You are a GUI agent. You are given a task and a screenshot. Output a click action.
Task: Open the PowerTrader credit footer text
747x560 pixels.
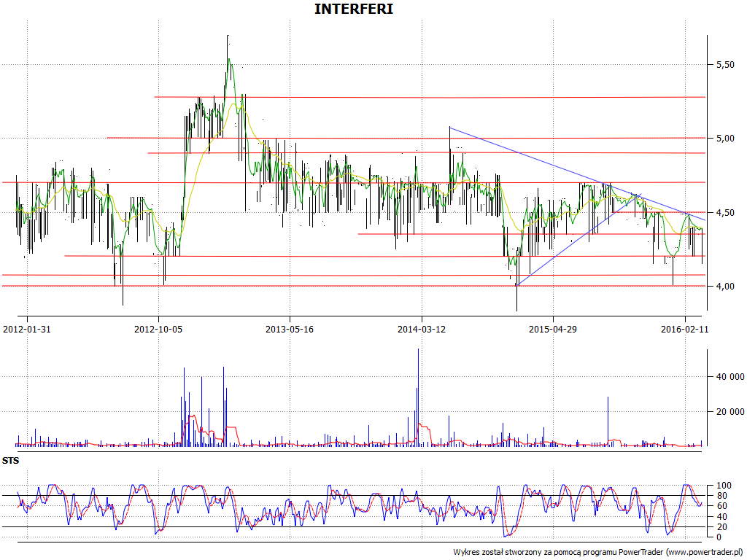click(x=598, y=552)
